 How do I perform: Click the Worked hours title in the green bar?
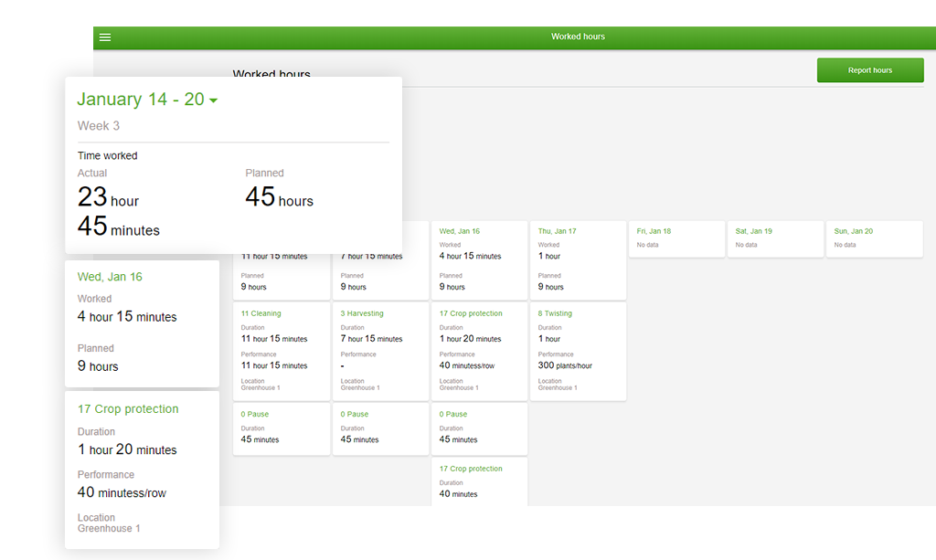pyautogui.click(x=578, y=37)
